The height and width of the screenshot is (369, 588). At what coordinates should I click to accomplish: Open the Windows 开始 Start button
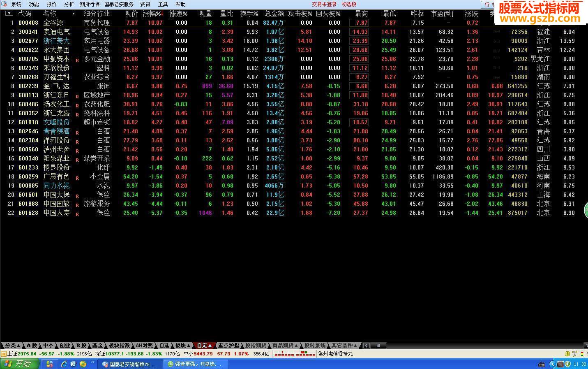click(20, 364)
